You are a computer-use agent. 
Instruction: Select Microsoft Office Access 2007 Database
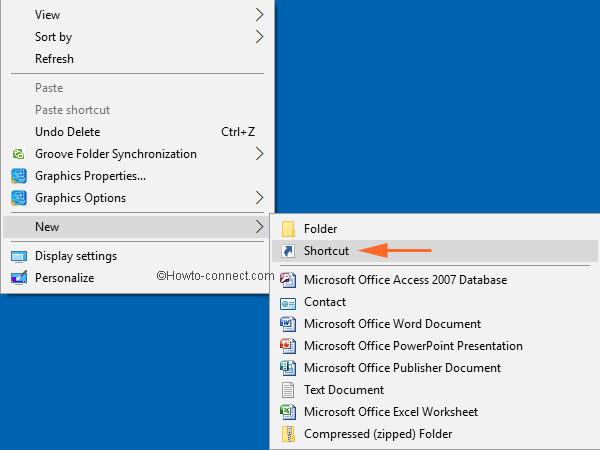405,280
